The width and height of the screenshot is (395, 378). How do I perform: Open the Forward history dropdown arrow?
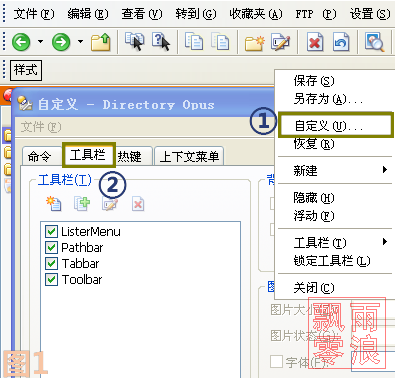80,42
